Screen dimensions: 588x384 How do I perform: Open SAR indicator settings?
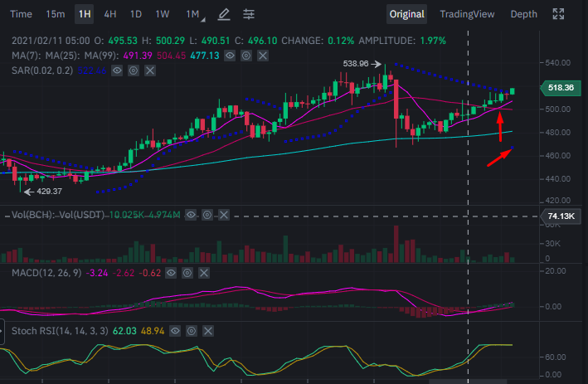(x=134, y=70)
